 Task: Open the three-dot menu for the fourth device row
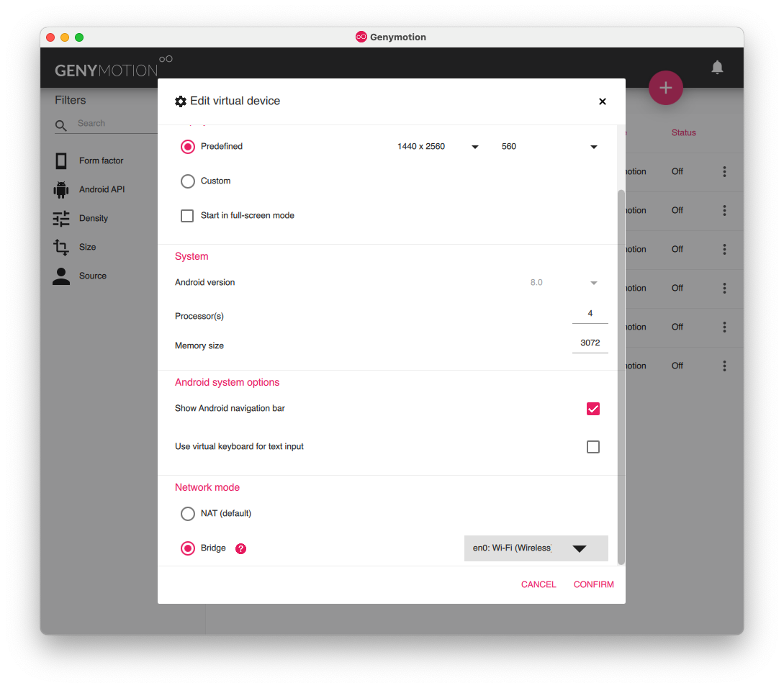pos(724,288)
